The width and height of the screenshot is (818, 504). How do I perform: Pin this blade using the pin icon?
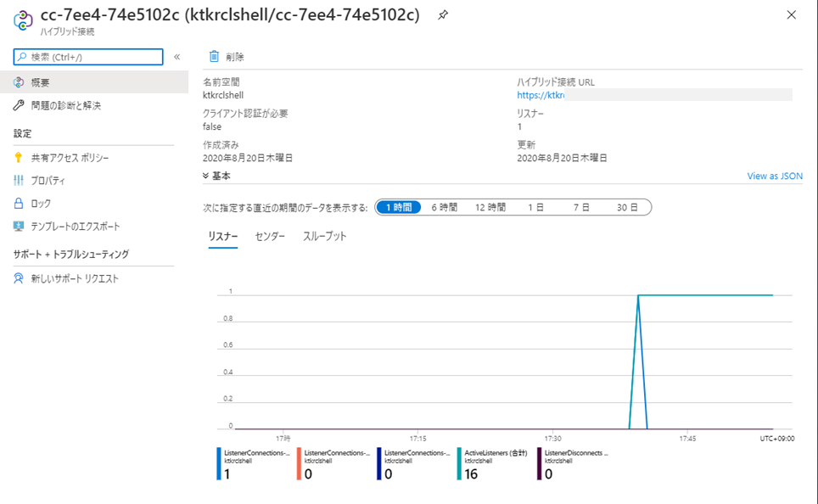coord(443,15)
